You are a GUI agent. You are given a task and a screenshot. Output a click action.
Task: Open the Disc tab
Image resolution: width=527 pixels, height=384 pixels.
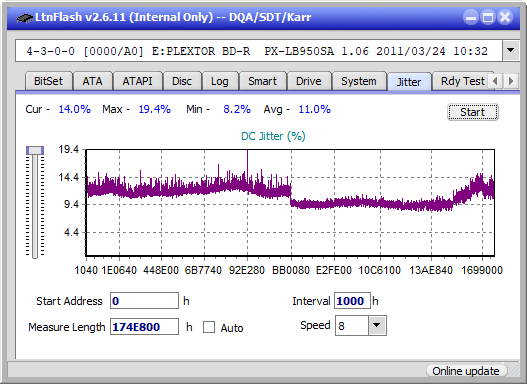coord(182,81)
